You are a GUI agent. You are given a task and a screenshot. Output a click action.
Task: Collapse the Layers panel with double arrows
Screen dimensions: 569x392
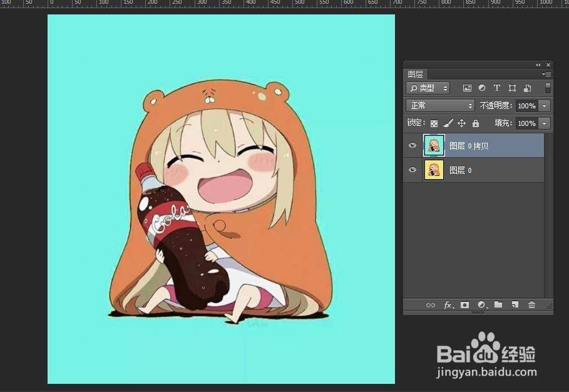(538, 65)
